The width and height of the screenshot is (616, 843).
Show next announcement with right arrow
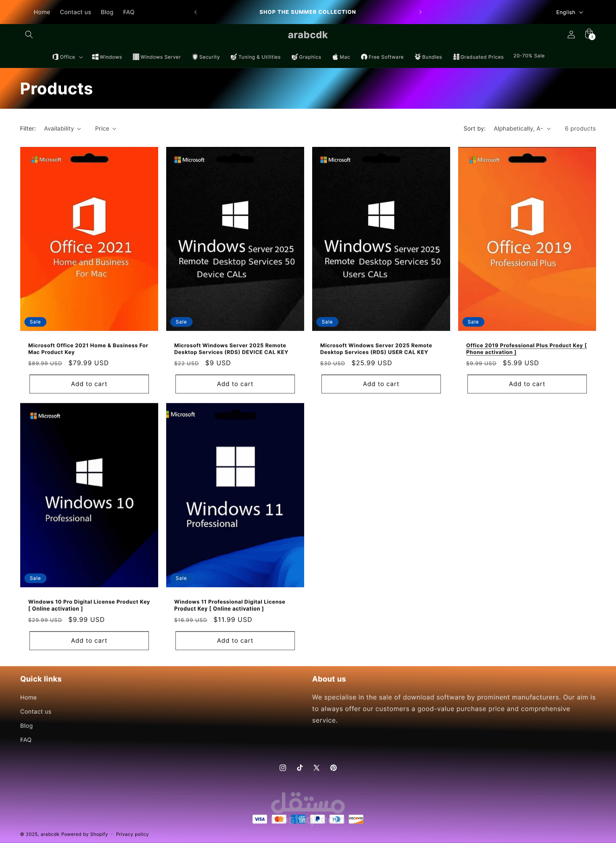(420, 12)
